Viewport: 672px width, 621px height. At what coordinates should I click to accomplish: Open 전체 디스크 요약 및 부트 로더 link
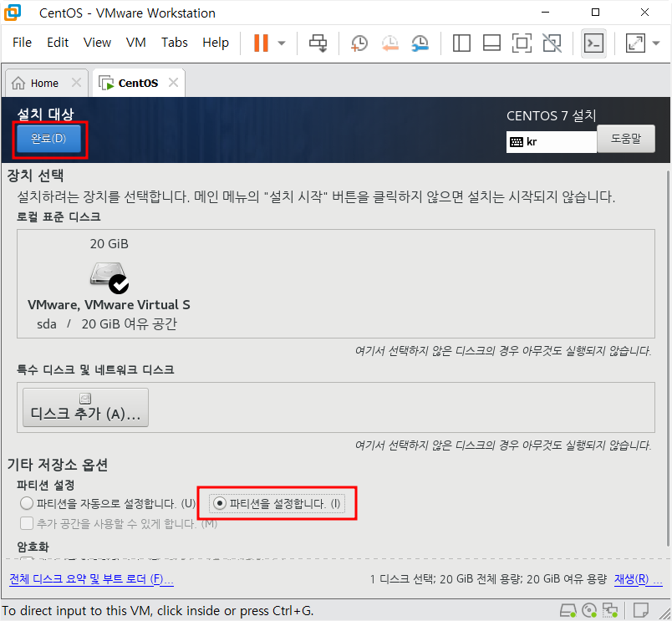click(91, 579)
